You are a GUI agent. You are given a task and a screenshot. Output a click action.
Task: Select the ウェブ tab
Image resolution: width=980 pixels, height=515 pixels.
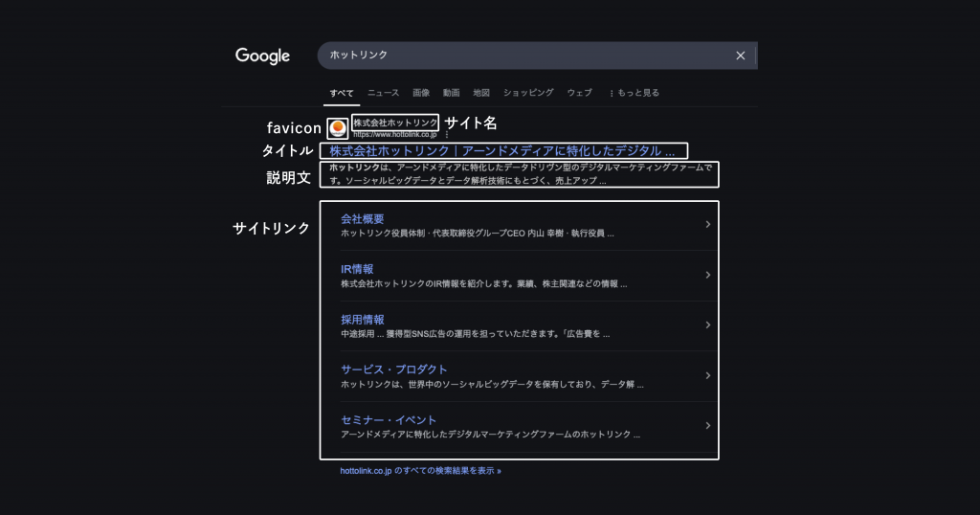coord(579,93)
